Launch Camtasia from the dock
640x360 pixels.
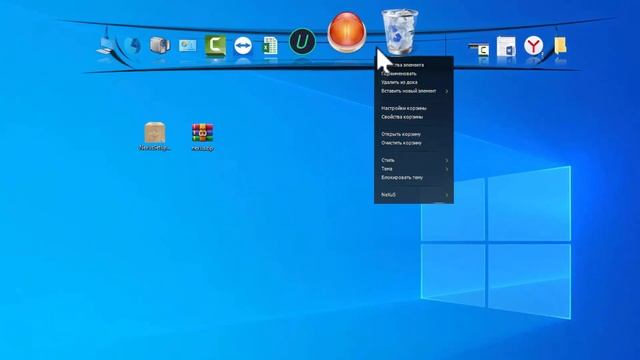[215, 45]
